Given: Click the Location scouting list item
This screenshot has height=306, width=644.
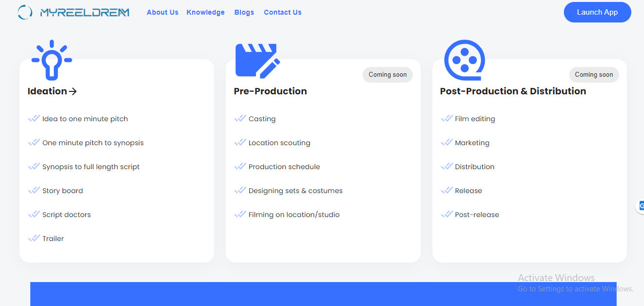Looking at the screenshot, I should click(x=279, y=143).
